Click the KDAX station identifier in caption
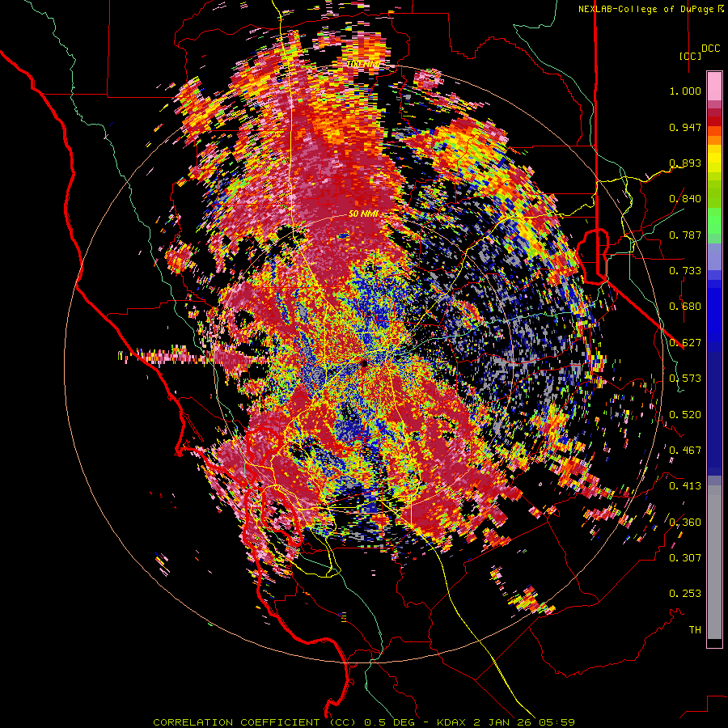 click(x=453, y=722)
